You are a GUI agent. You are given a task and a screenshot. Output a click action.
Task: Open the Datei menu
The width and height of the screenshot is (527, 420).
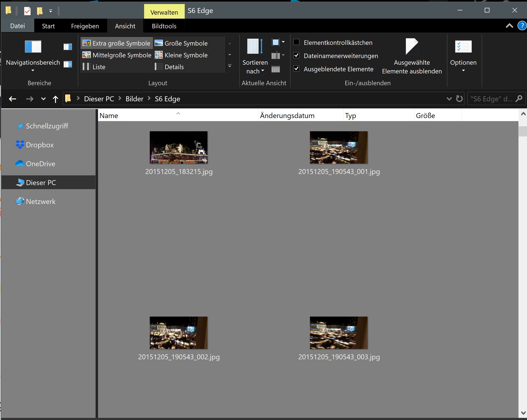[18, 26]
